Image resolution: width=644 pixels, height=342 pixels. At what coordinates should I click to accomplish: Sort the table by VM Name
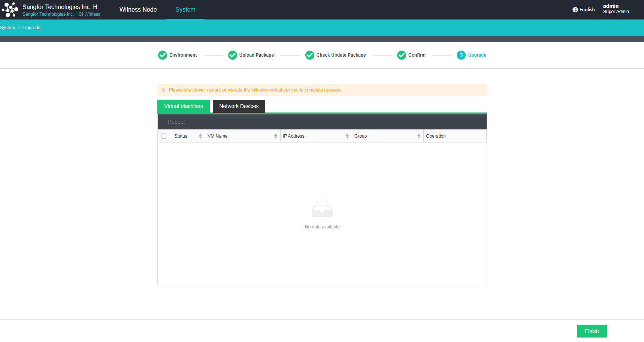point(276,136)
